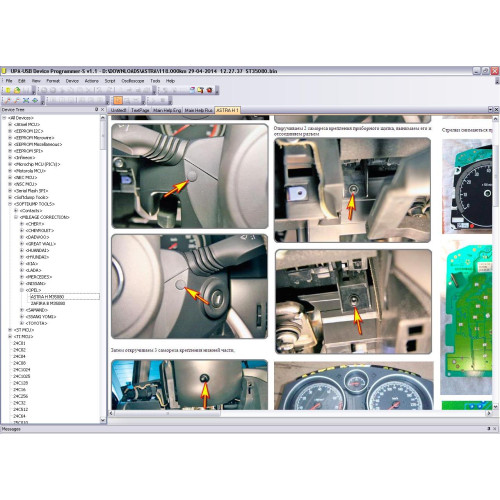This screenshot has height=500, width=500.
Task: Click the New file yellow toolbar icon
Action: 8,90
